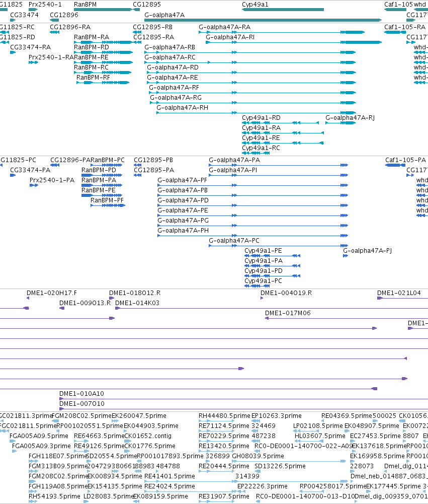Click transcript label G-oalpha47A-RC
The width and height of the screenshot is (428, 504).
pos(170,57)
